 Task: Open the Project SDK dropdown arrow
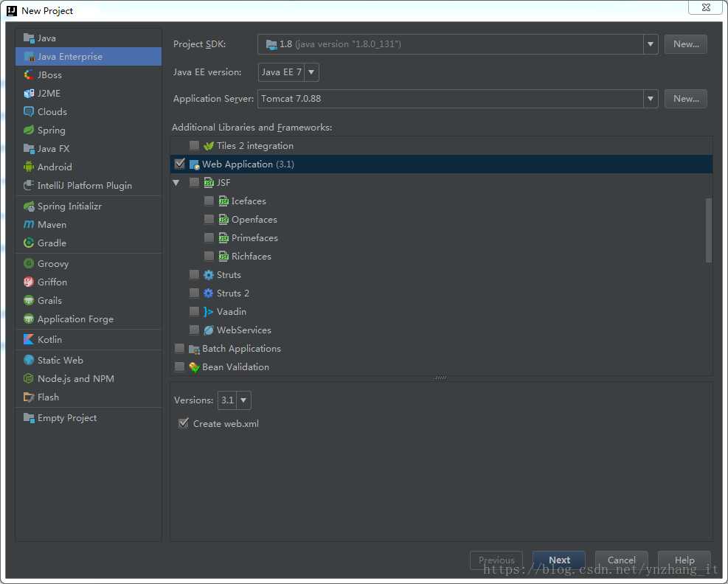tap(651, 44)
